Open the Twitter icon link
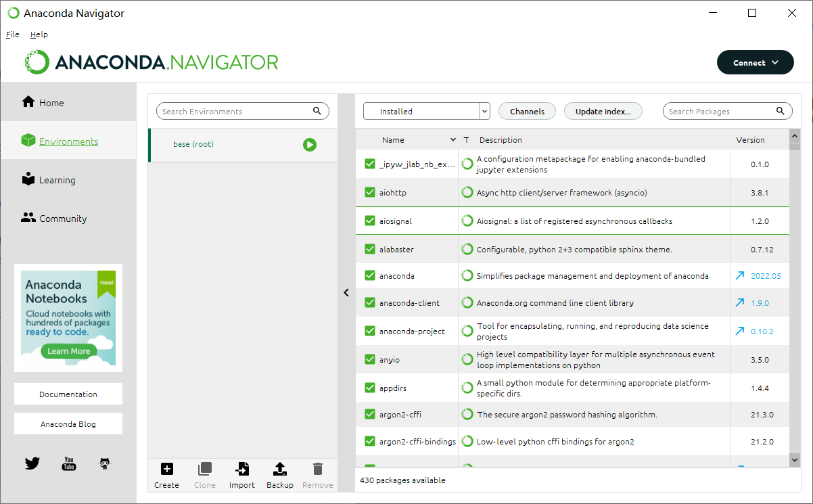813x504 pixels. coord(32,463)
